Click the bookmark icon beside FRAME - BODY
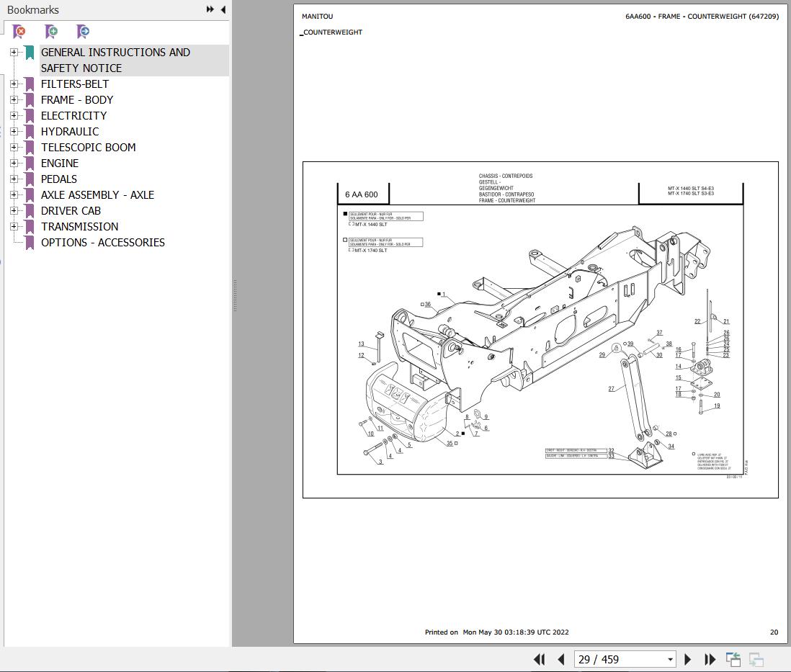Viewport: 791px width, 672px height. coord(30,100)
